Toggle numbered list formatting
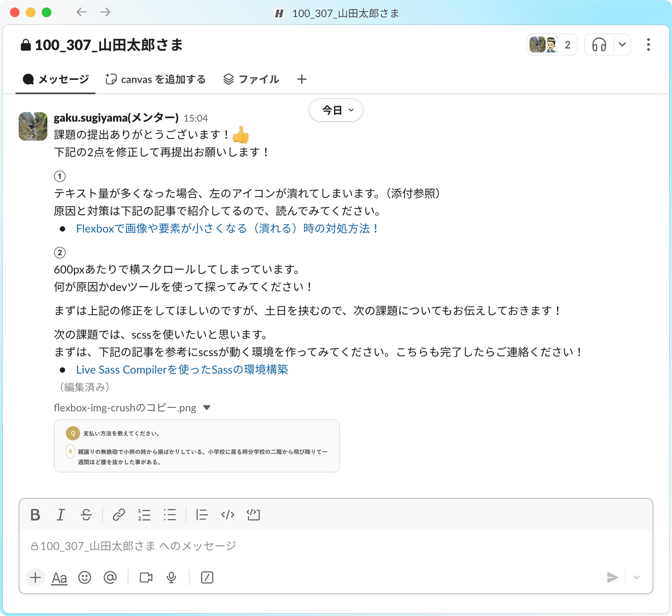The height and width of the screenshot is (616, 672). [144, 515]
